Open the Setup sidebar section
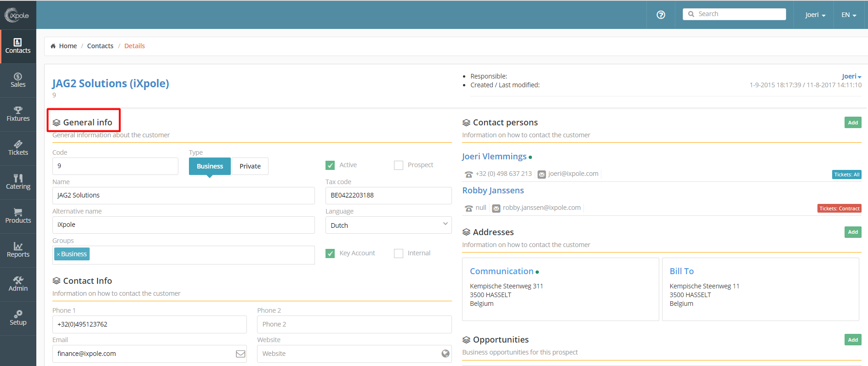Screen dimensions: 868x366 click(x=18, y=318)
